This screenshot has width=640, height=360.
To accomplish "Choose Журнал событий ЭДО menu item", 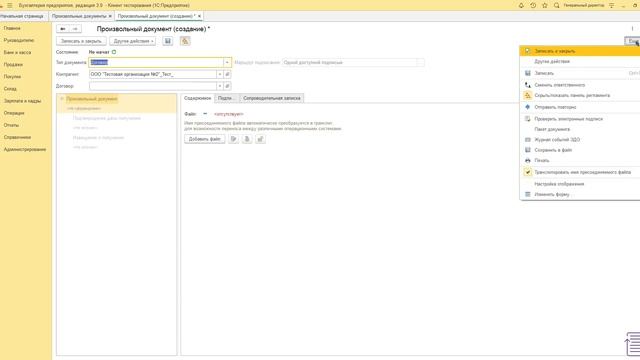I will pos(580,140).
